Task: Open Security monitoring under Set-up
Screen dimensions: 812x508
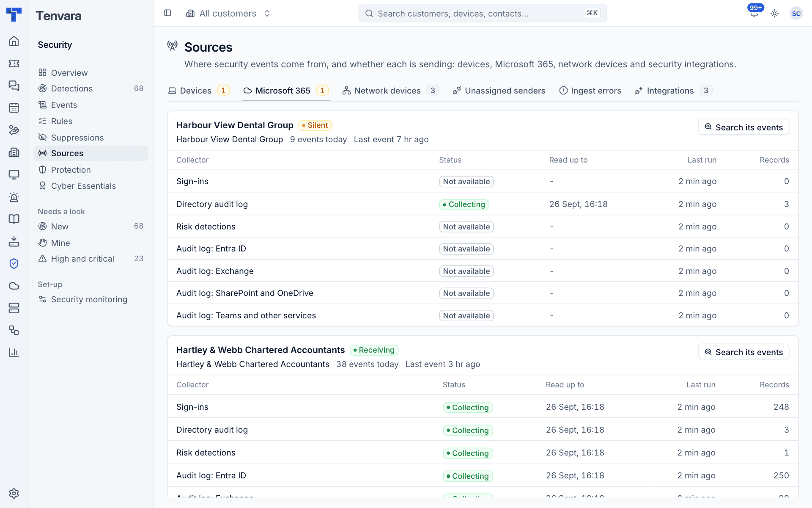Action: coord(91,299)
